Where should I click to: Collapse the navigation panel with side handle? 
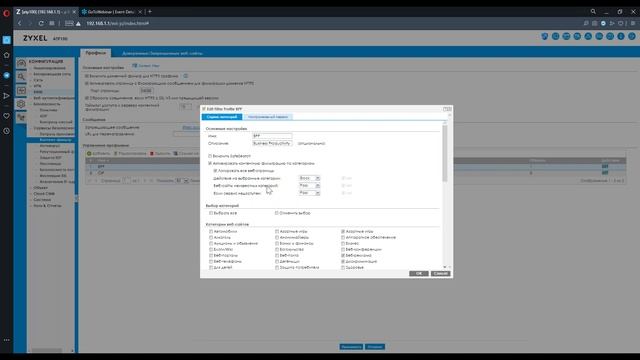click(76, 198)
